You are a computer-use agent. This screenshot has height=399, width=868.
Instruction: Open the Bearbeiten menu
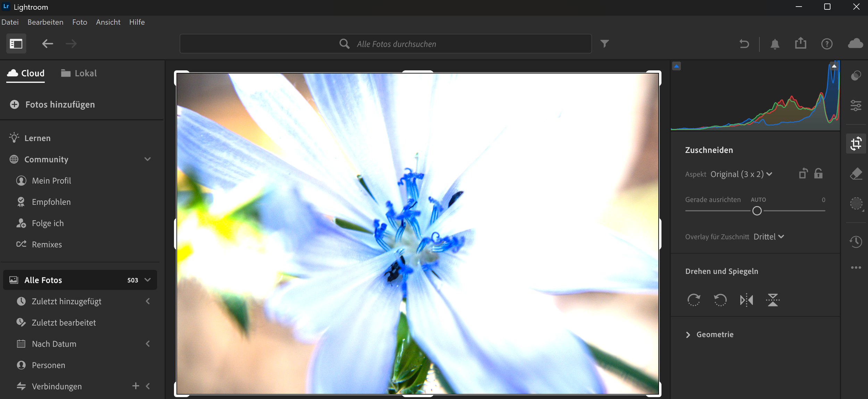[x=45, y=22]
